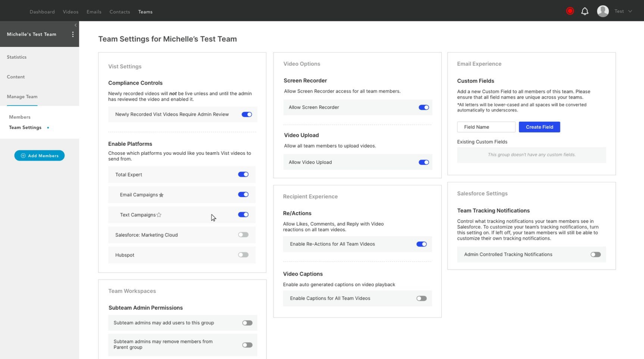Expand the sidebar collapse arrow

coord(76,25)
